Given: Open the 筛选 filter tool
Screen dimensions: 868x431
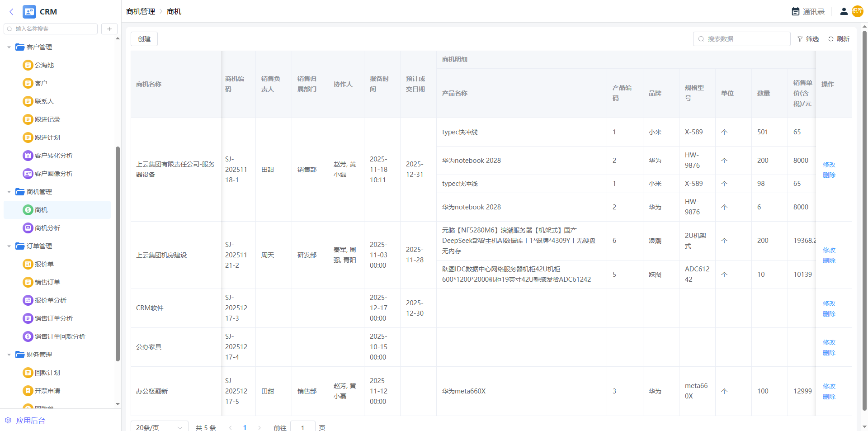Looking at the screenshot, I should (x=808, y=39).
